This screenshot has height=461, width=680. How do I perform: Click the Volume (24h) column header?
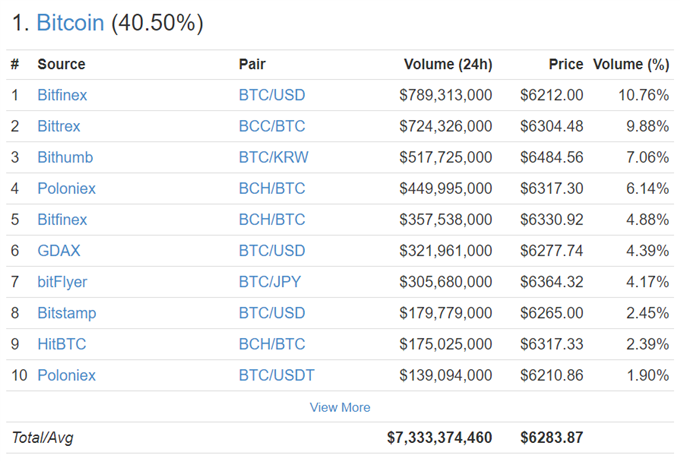click(x=448, y=64)
